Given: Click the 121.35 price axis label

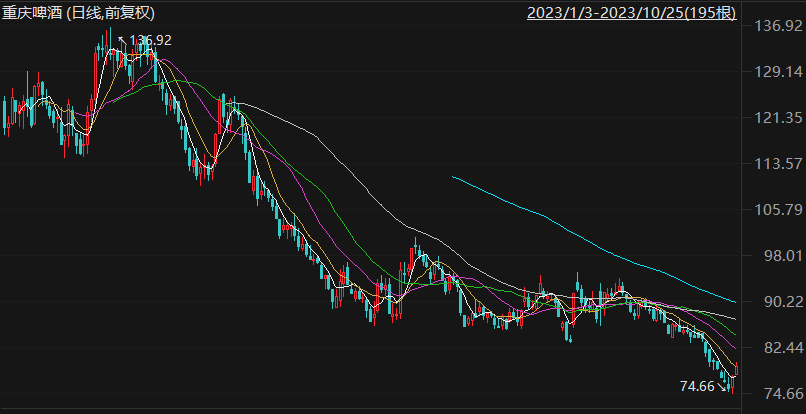Looking at the screenshot, I should [x=776, y=118].
